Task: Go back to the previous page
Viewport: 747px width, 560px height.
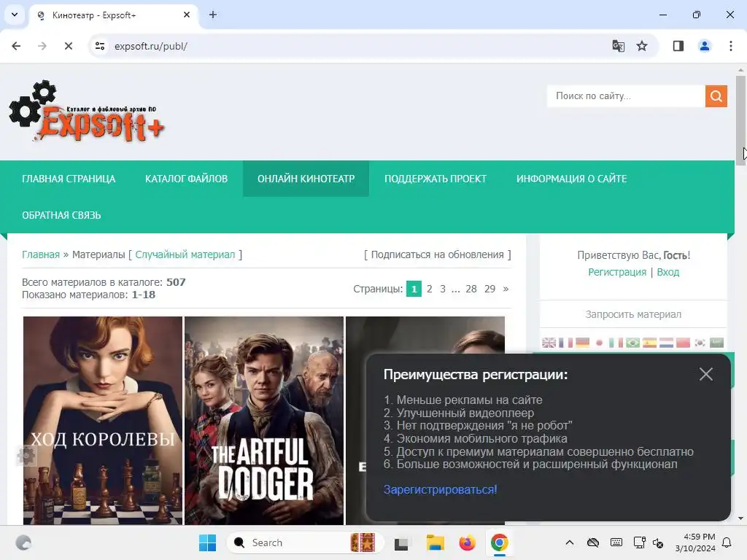Action: (x=16, y=46)
